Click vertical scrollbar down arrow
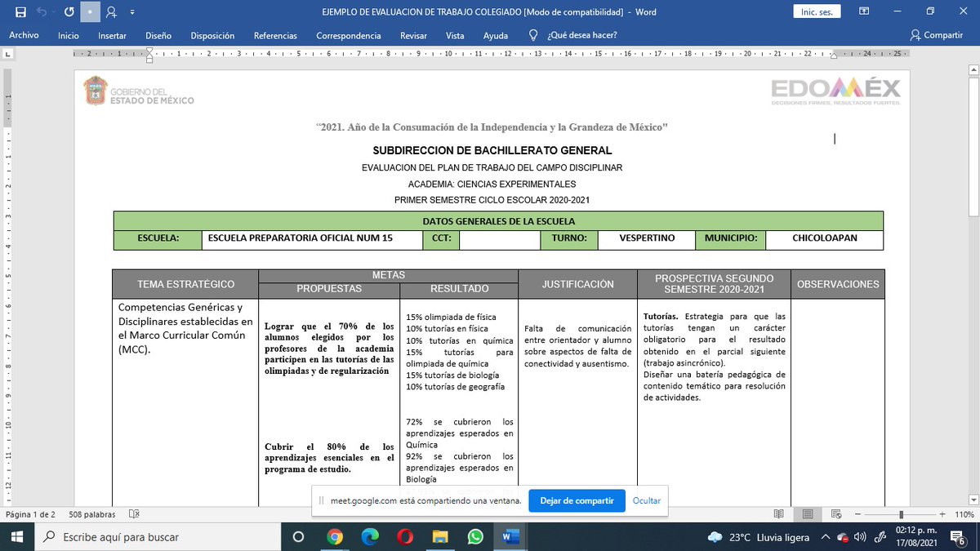980x551 pixels. point(973,500)
